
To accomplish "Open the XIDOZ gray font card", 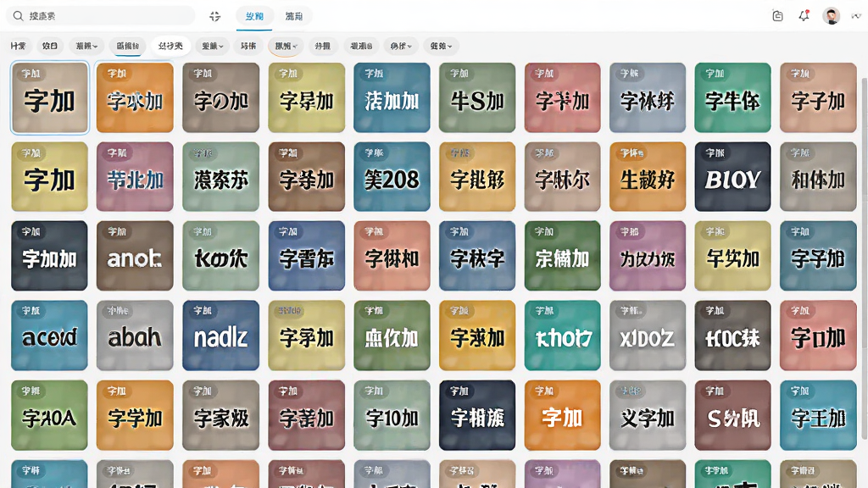I will tap(647, 335).
